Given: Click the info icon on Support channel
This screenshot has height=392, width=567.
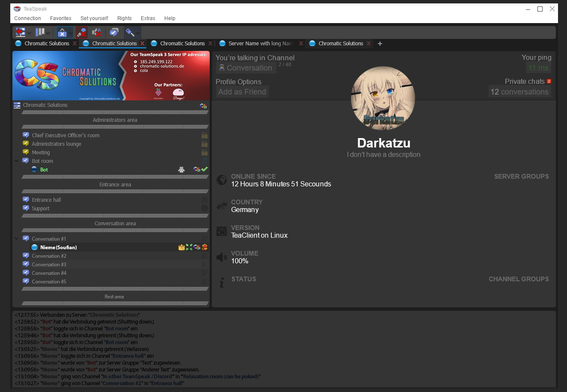Looking at the screenshot, I should [205, 208].
